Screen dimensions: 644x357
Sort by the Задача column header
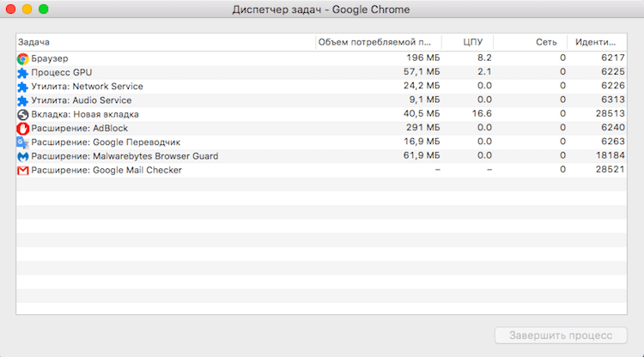pyautogui.click(x=163, y=42)
